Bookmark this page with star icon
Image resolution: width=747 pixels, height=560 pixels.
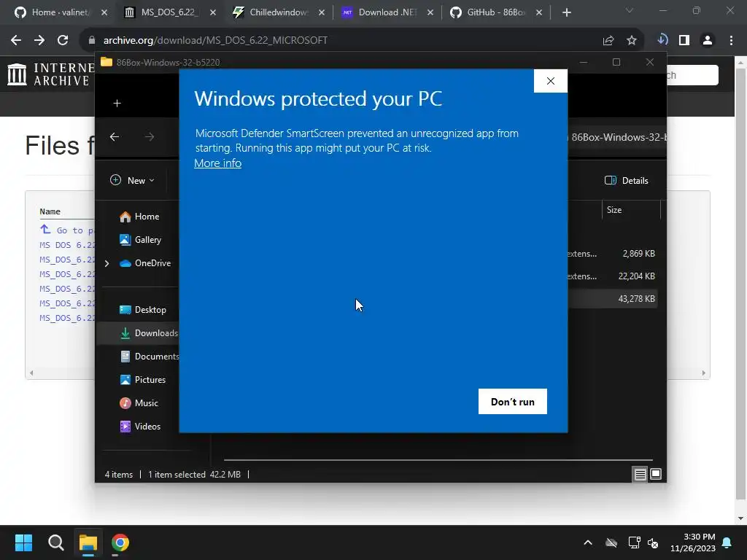[632, 41]
